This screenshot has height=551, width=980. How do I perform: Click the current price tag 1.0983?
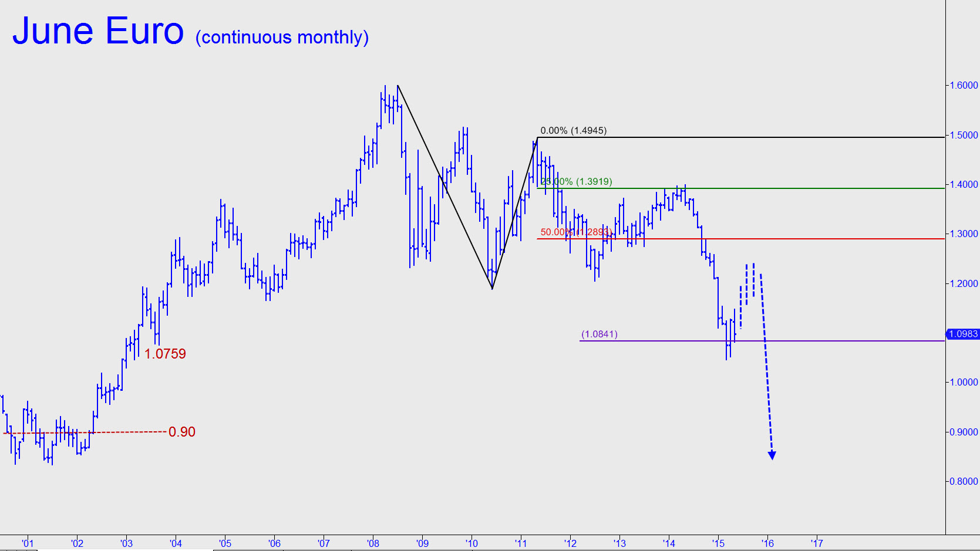click(963, 334)
